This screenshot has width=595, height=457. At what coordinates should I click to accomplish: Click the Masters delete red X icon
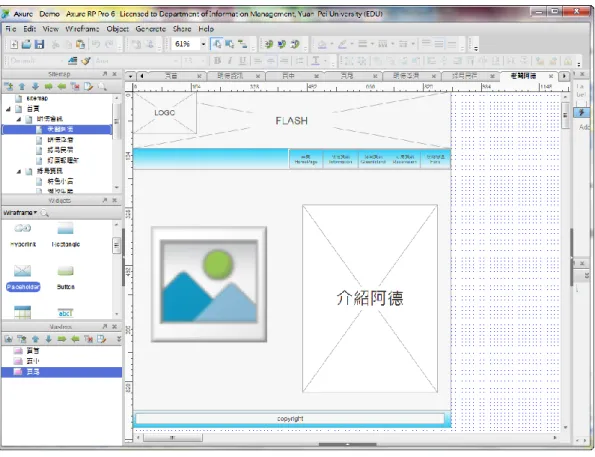click(x=88, y=339)
